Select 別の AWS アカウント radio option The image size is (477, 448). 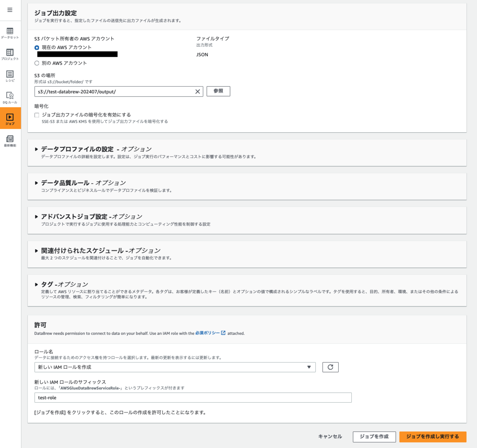(37, 63)
